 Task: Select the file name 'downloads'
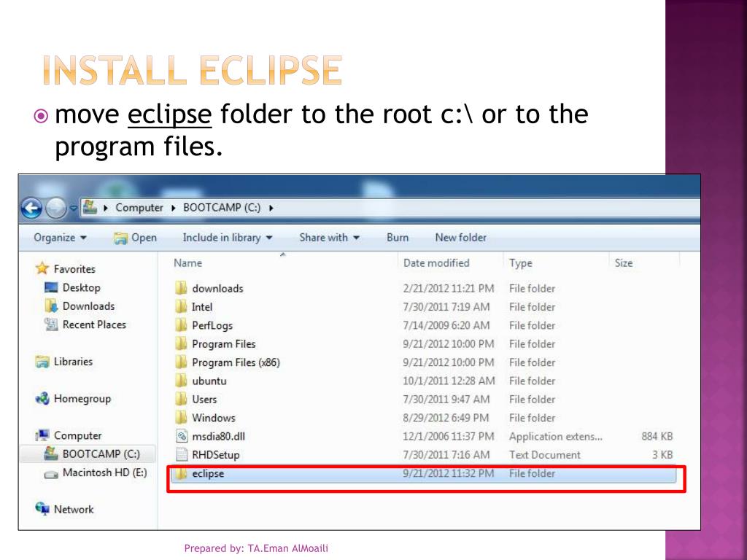pyautogui.click(x=217, y=289)
